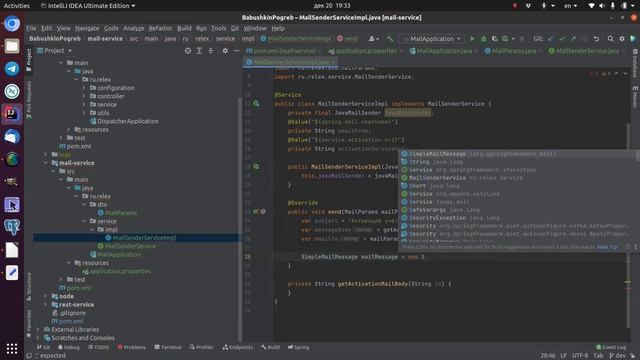Open Project panel options gear

tap(225, 51)
